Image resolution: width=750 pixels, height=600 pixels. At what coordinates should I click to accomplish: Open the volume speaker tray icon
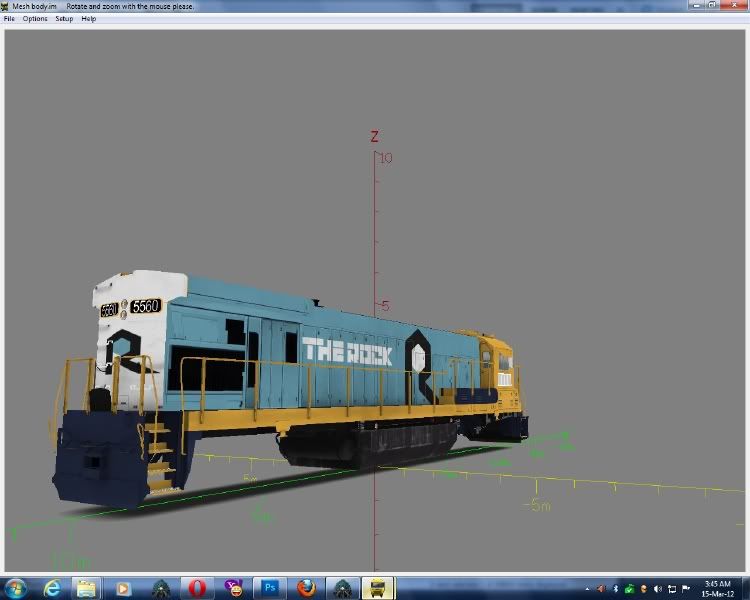(x=658, y=589)
